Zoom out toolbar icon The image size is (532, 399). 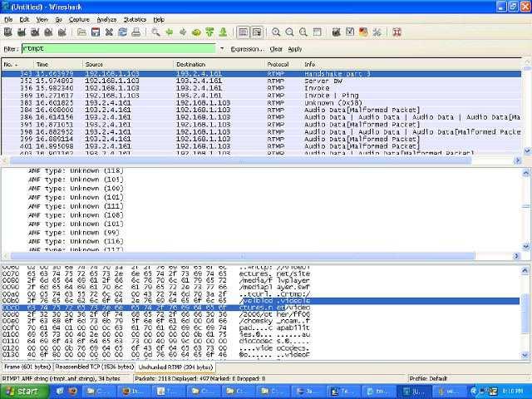point(290,32)
